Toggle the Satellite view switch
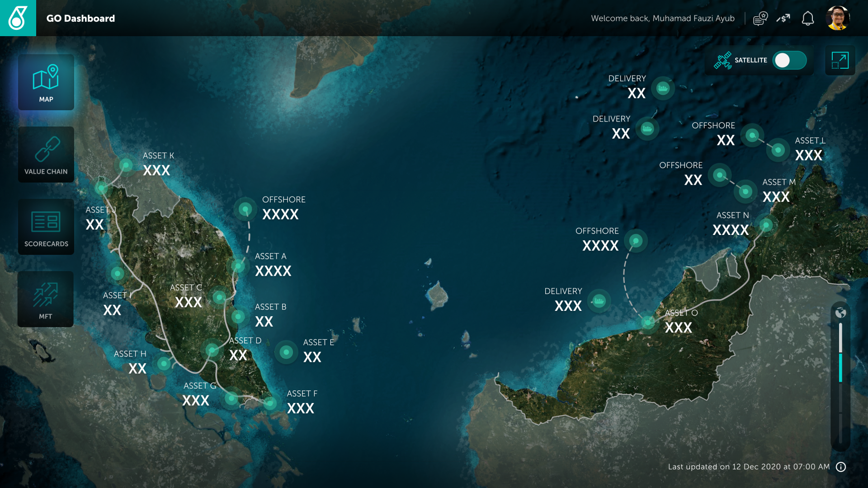The image size is (868, 488). pyautogui.click(x=789, y=60)
